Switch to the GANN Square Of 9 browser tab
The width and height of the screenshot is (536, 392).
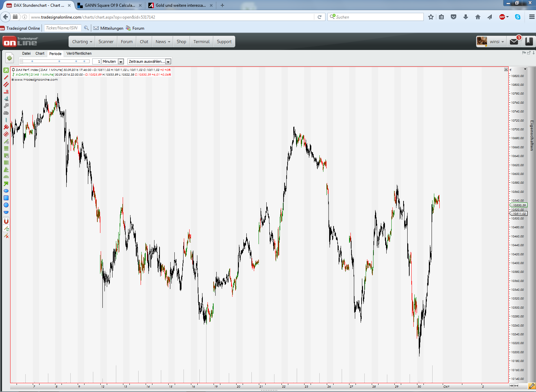pyautogui.click(x=110, y=5)
